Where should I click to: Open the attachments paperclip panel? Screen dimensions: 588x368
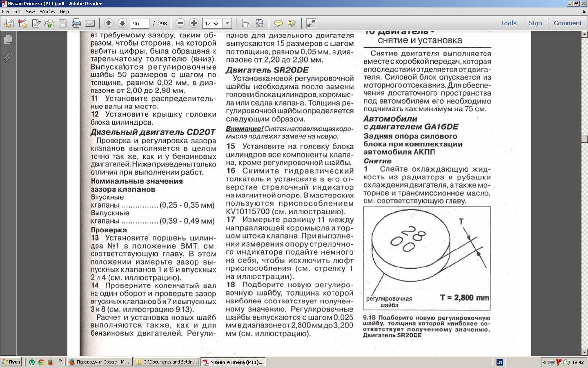click(x=8, y=57)
